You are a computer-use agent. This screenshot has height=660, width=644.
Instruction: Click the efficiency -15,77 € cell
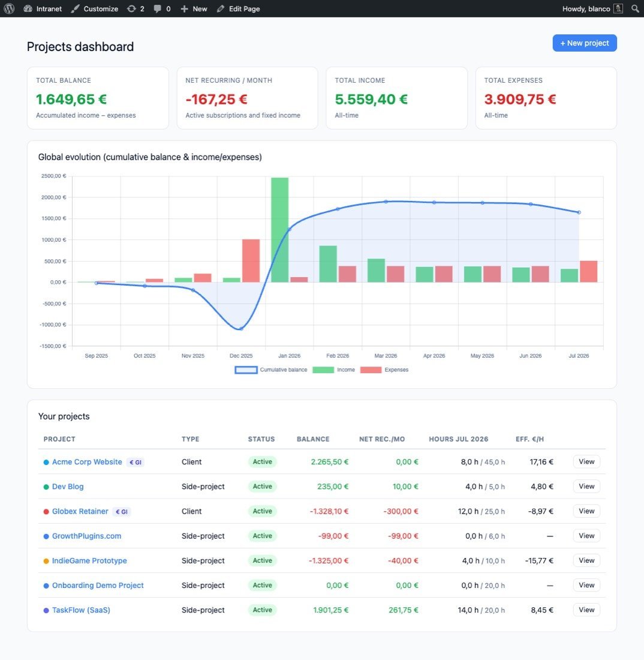tap(539, 560)
